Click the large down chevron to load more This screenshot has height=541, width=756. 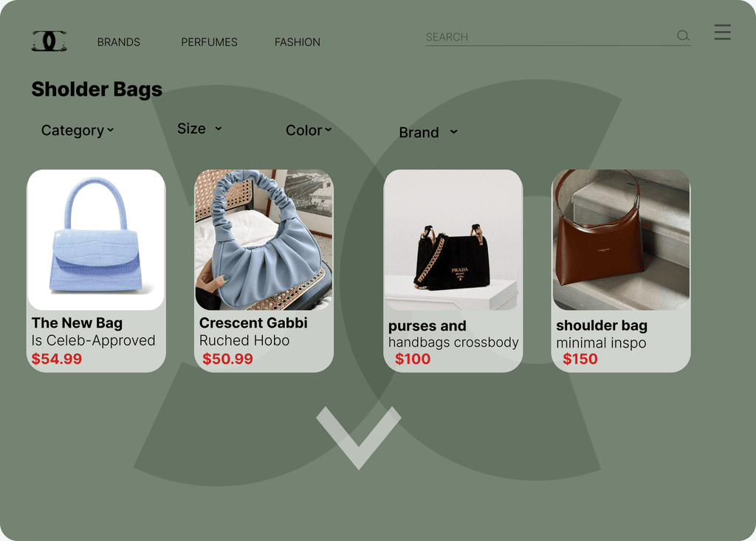click(359, 438)
